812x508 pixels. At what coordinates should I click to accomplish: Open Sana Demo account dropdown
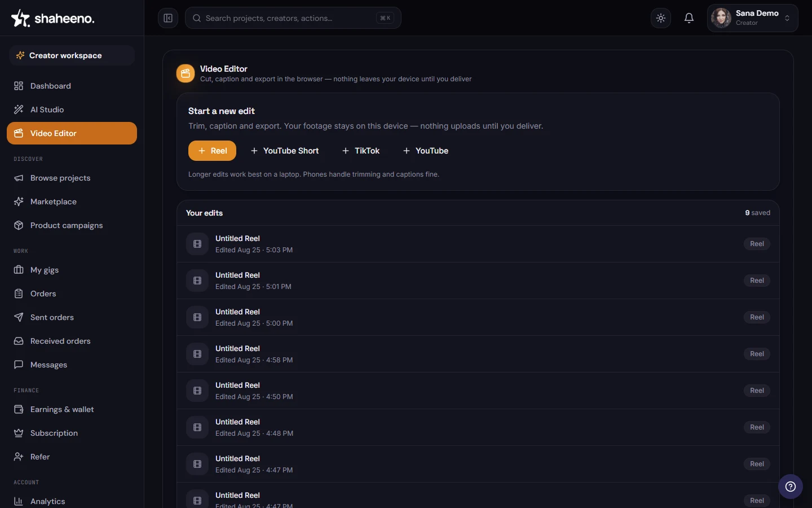pos(752,18)
